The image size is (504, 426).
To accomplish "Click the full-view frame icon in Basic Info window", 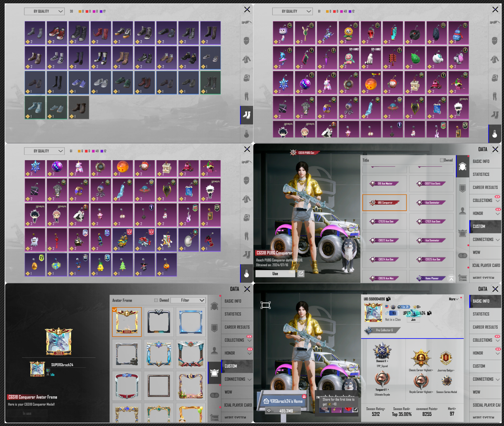I will pyautogui.click(x=265, y=305).
